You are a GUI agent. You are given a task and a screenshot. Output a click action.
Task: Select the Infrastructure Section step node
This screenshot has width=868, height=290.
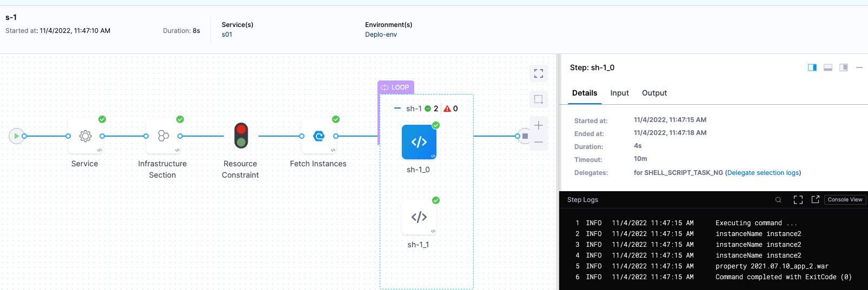tap(163, 136)
